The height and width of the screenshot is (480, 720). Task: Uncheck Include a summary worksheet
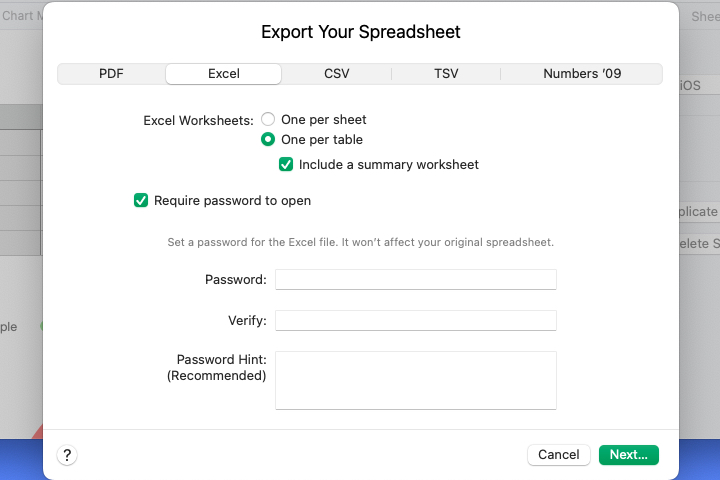286,164
